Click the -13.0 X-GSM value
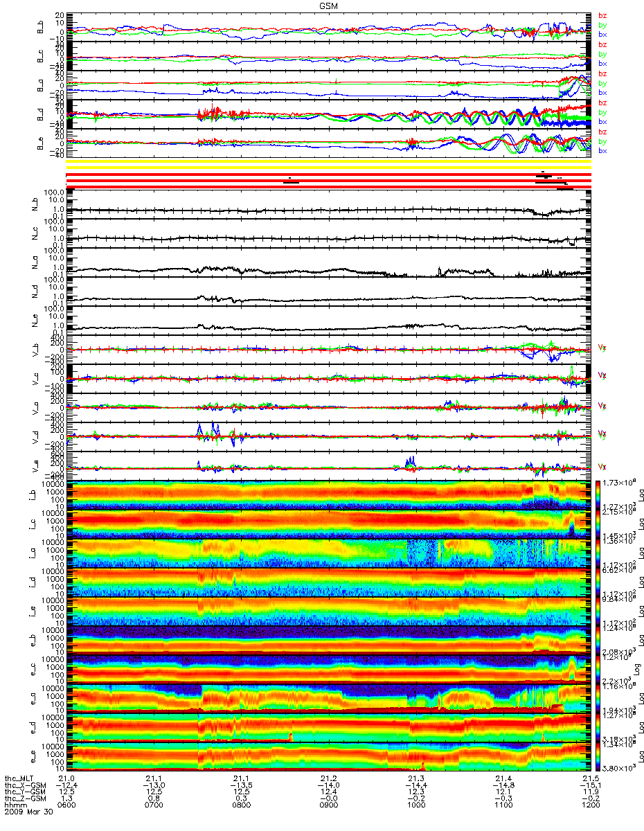 pos(154,785)
